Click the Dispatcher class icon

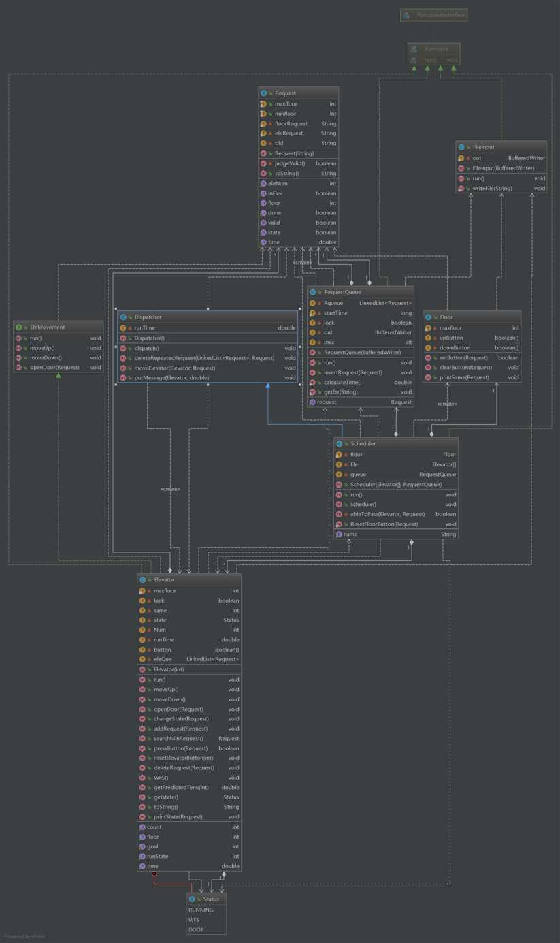(x=123, y=317)
